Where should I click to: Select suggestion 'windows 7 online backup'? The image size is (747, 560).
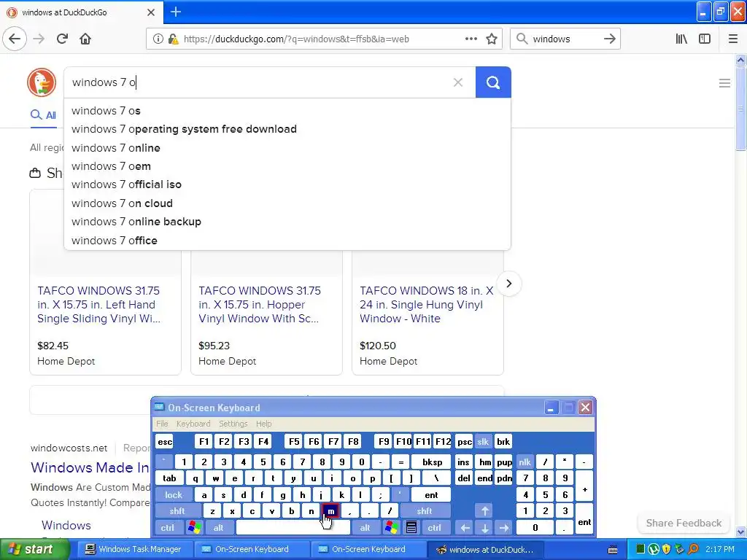pyautogui.click(x=287, y=222)
